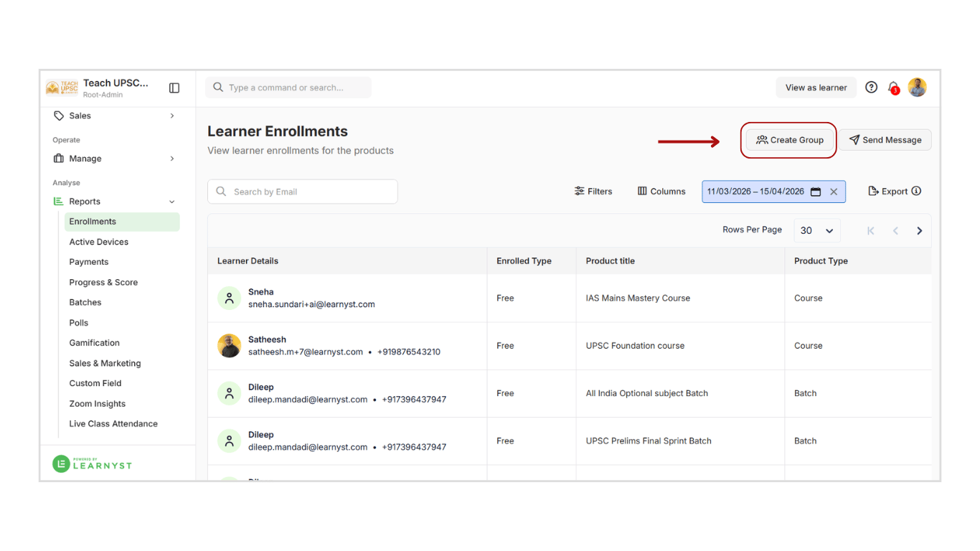Viewport: 980px width, 551px height.
Task: Focus the command or search bar
Action: pyautogui.click(x=288, y=88)
